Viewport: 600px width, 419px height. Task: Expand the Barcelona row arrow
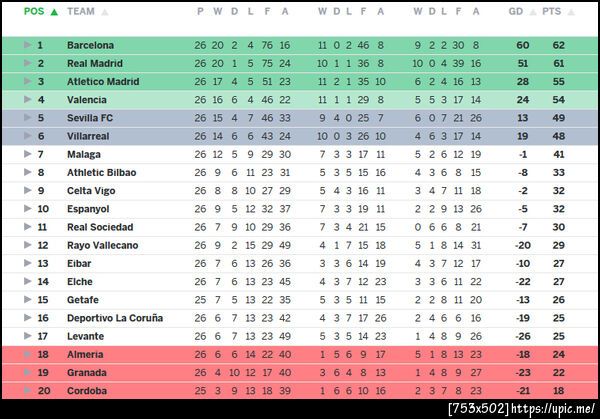pyautogui.click(x=27, y=45)
